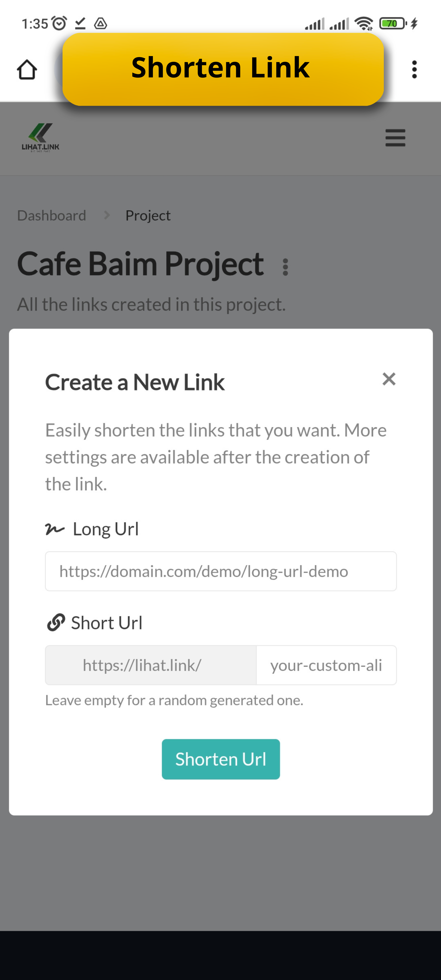Focus the Long Url input field
This screenshot has width=441, height=980.
220,571
